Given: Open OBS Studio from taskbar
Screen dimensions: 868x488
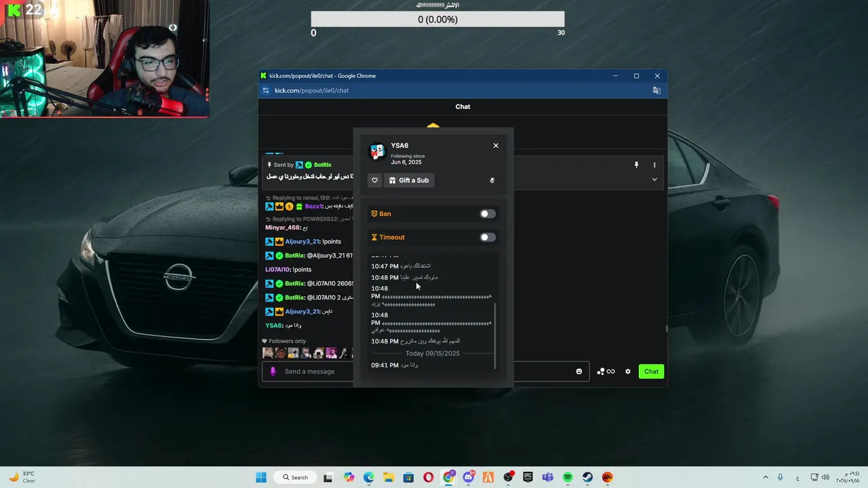Looking at the screenshot, I should click(x=508, y=477).
